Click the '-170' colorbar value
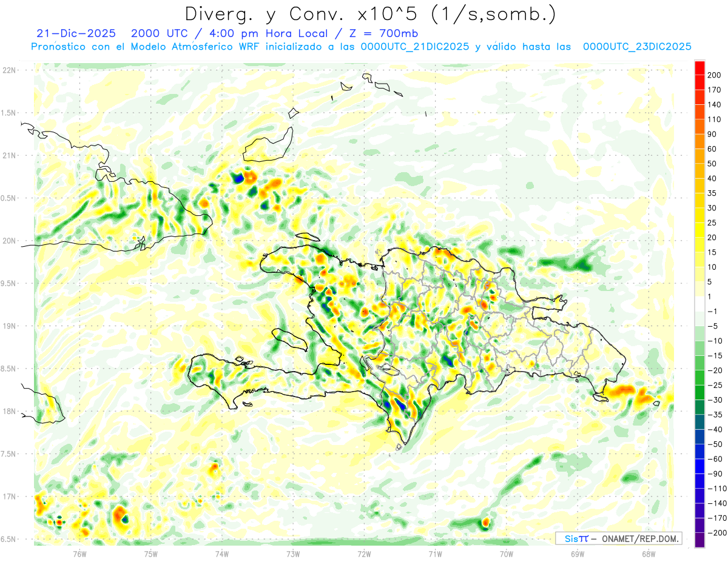 (718, 518)
